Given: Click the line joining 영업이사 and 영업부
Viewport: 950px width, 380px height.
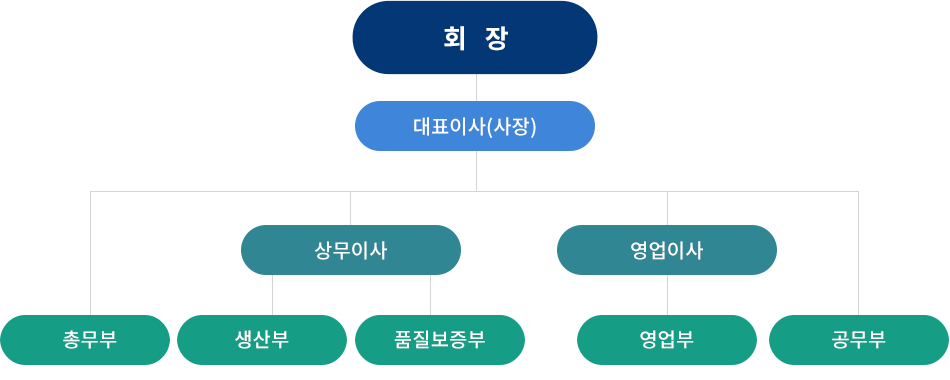Looking at the screenshot, I should (x=668, y=295).
